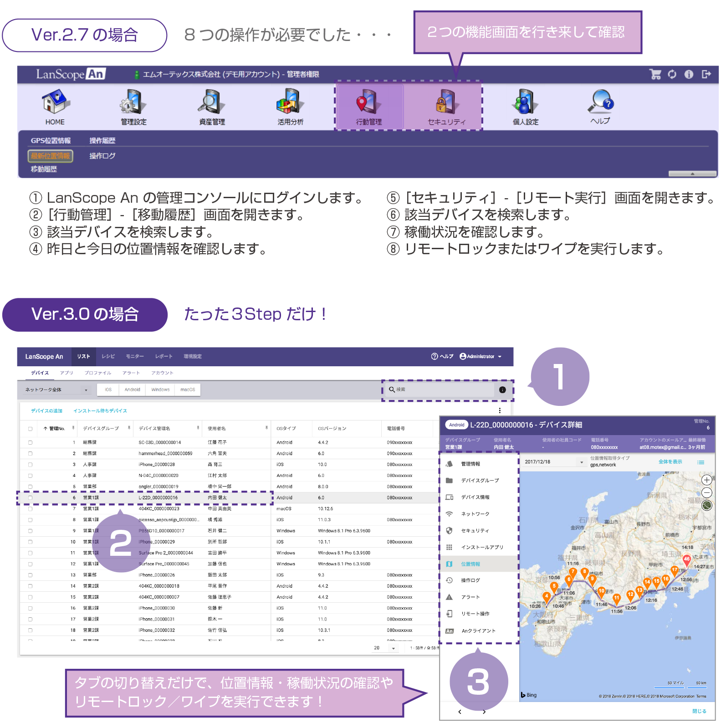Open the アプリ sub-tab
Image resolution: width=726 pixels, height=728 pixels.
click(66, 373)
